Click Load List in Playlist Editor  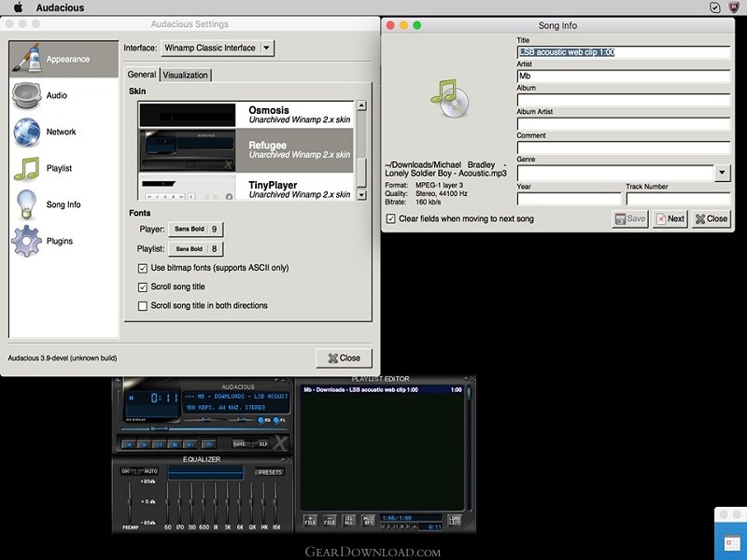pyautogui.click(x=454, y=521)
